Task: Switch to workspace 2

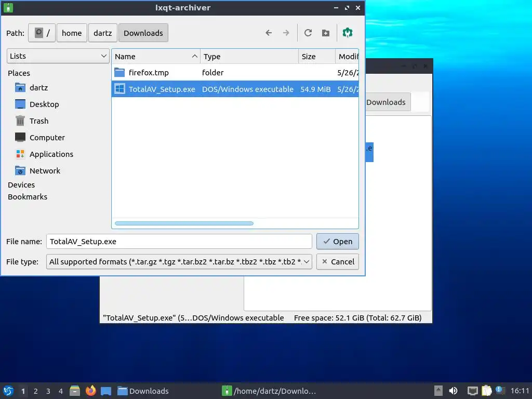Action: tap(36, 391)
